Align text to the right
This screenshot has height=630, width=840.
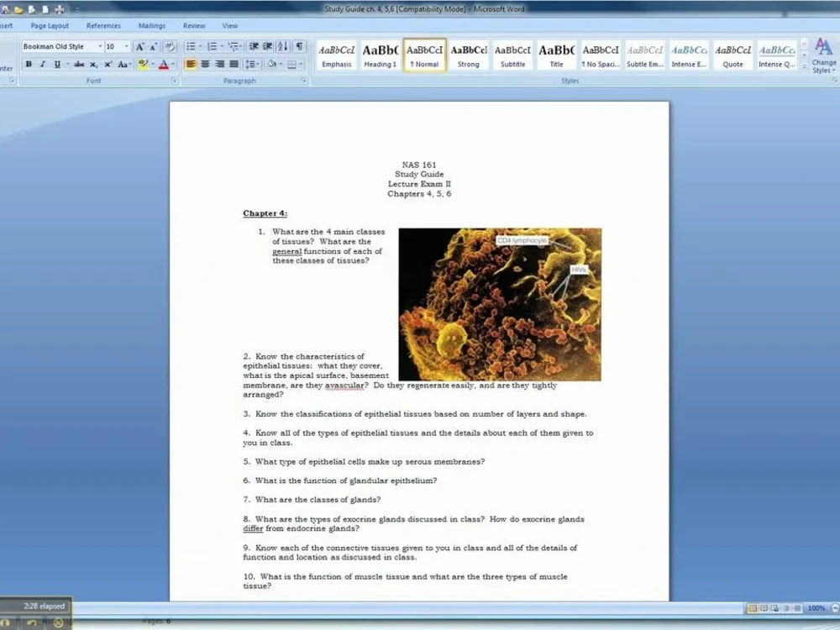click(219, 65)
